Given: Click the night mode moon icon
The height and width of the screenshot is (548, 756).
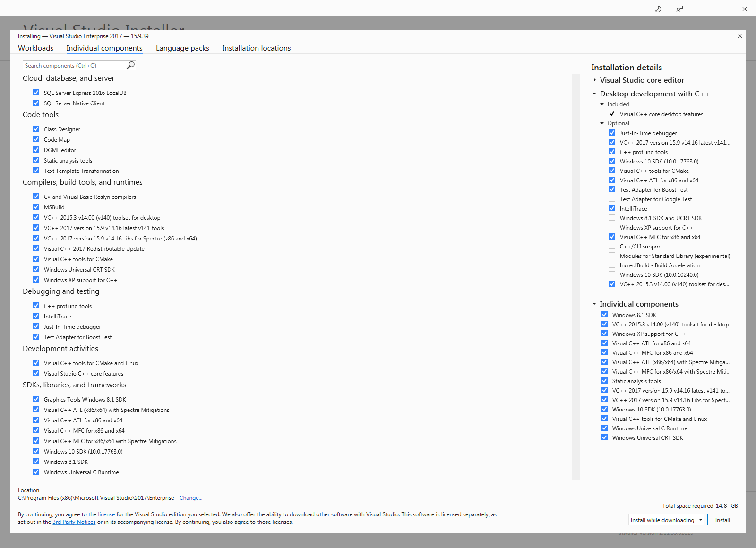Looking at the screenshot, I should [658, 9].
